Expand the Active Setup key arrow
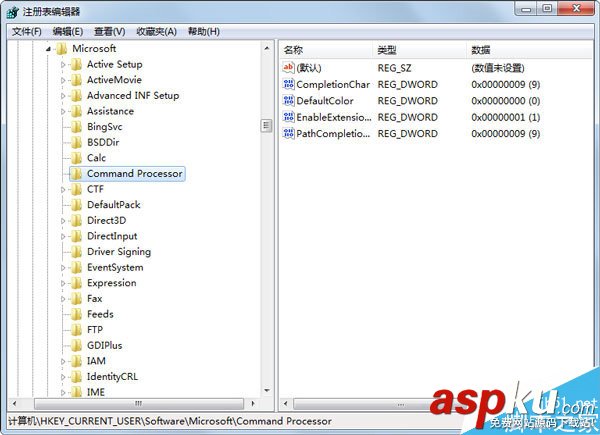This screenshot has height=435, width=600. click(63, 65)
